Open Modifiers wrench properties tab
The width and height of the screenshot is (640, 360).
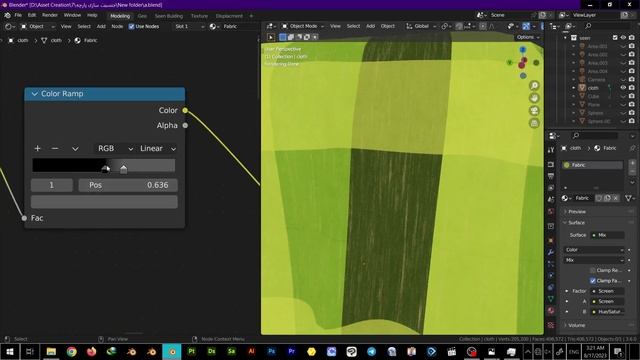pos(551,252)
